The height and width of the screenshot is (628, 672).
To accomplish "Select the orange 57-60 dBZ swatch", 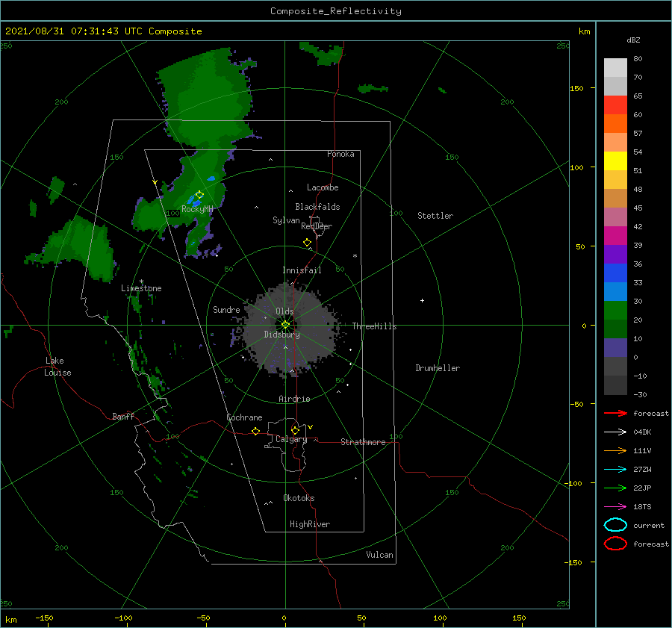I will coord(615,123).
